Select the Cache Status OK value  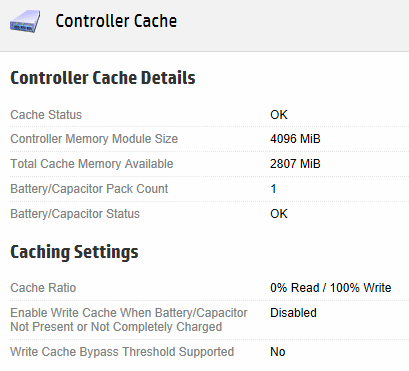click(x=279, y=115)
